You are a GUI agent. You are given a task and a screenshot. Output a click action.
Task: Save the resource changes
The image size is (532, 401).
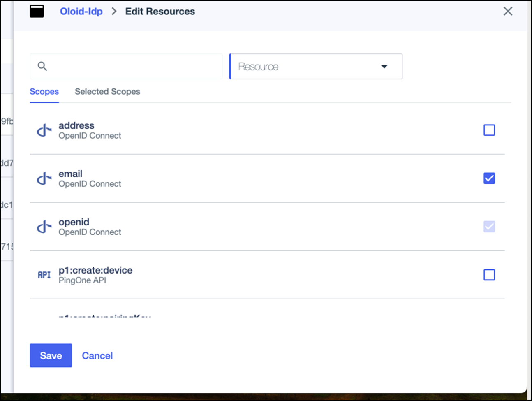pyautogui.click(x=51, y=355)
